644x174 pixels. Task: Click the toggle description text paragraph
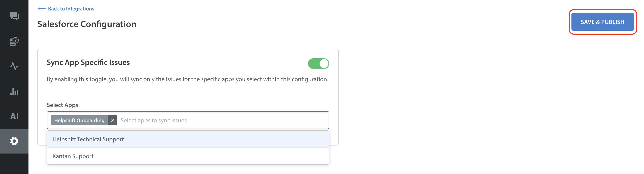[187, 79]
